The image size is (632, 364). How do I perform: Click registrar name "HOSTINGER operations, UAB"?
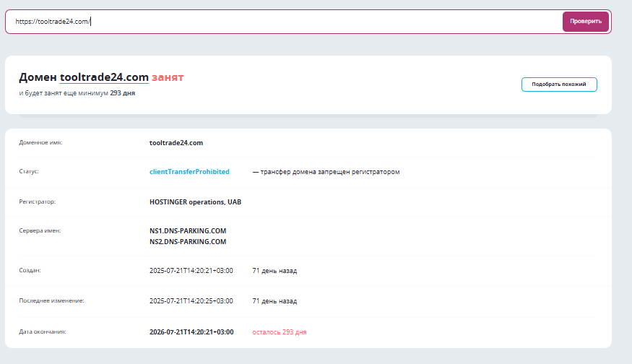point(195,202)
